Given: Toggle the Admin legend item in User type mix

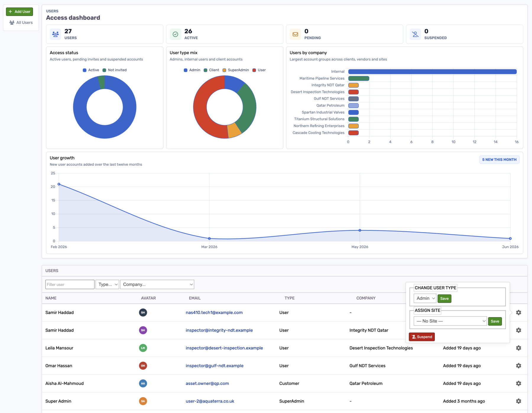Looking at the screenshot, I should (x=192, y=70).
